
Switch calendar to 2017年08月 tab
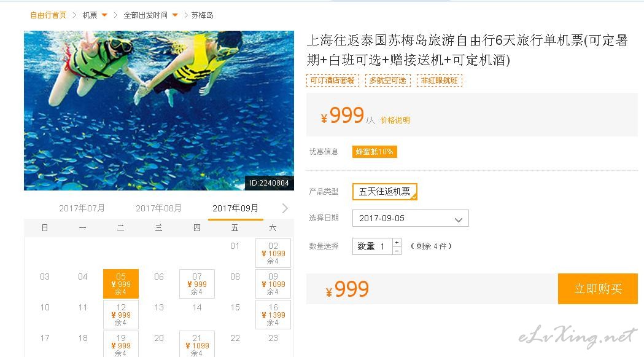click(158, 208)
